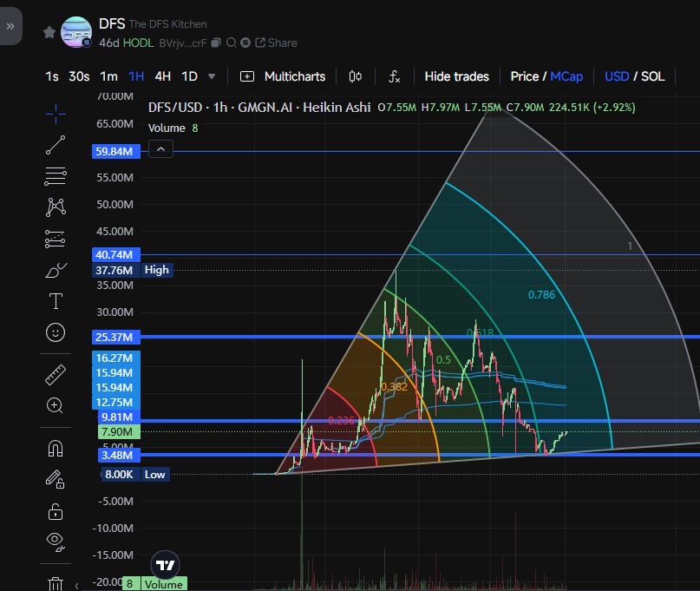Open the Share link for DFS
Viewport: 700px width, 591px height.
pos(275,43)
